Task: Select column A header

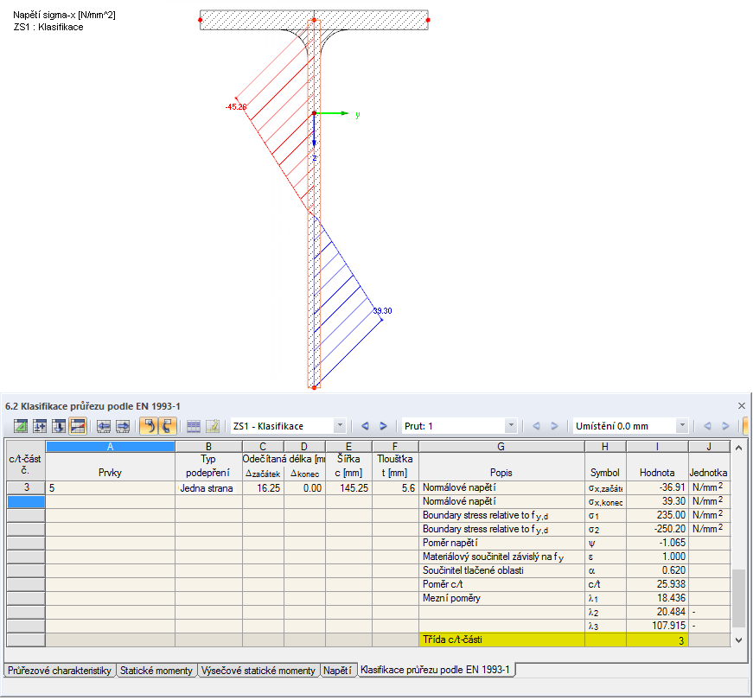Action: pos(110,447)
